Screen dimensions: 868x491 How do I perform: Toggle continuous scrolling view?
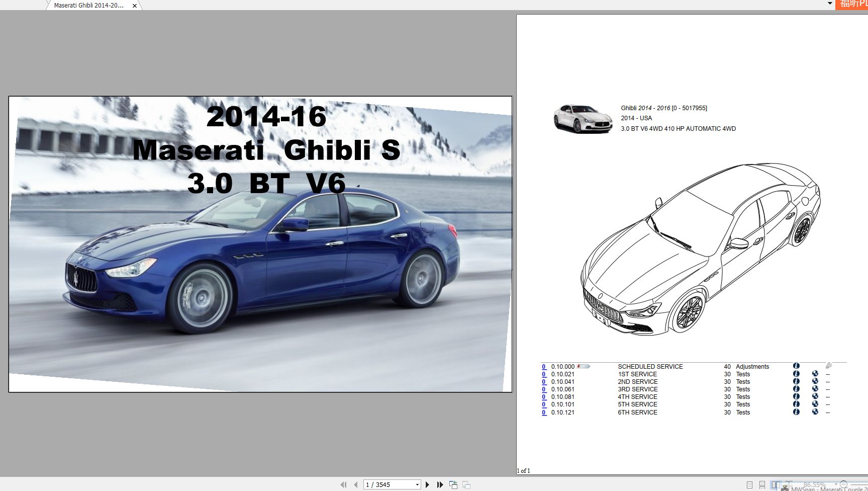click(x=762, y=484)
